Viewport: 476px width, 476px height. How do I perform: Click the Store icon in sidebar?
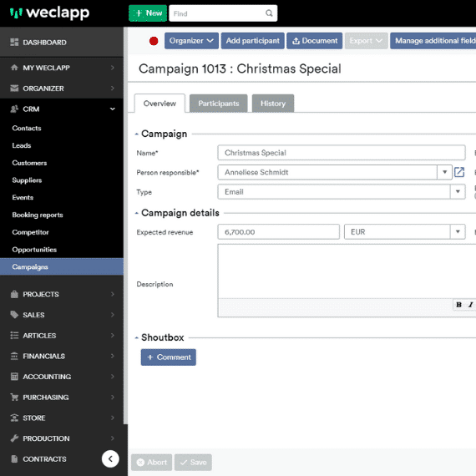click(x=14, y=418)
